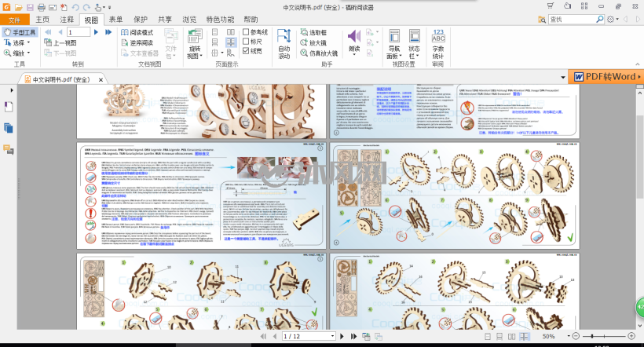Image resolution: width=644 pixels, height=347 pixels.
Task: Switch to the Share (共享) tab
Action: click(165, 20)
